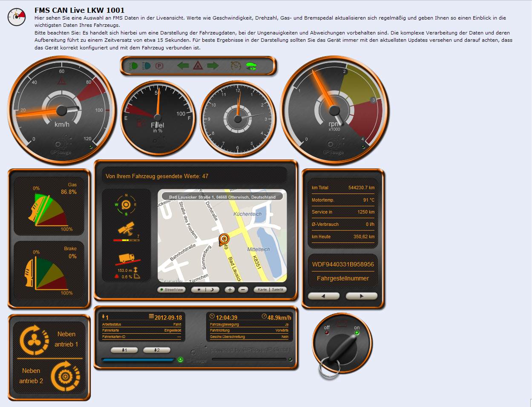532x407 pixels.
Task: Click the Nebenantrieb 2 gear icon
Action: pos(65,376)
